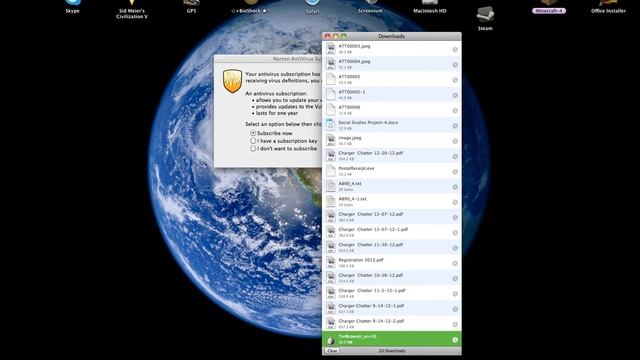The width and height of the screenshot is (640, 360).
Task: Reveal image.jpeg in Finder with magnifier icon
Action: [455, 141]
